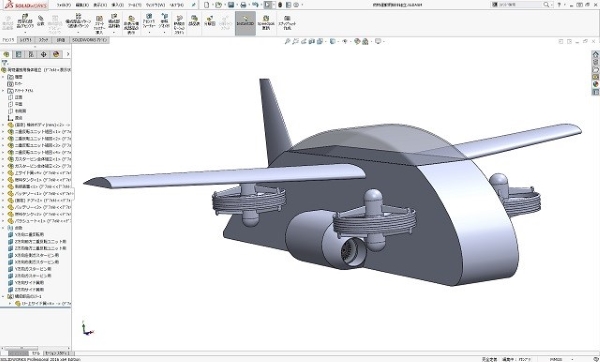Click the Print icon in the top toolbar
This screenshot has height=362, width=600.
click(243, 5)
